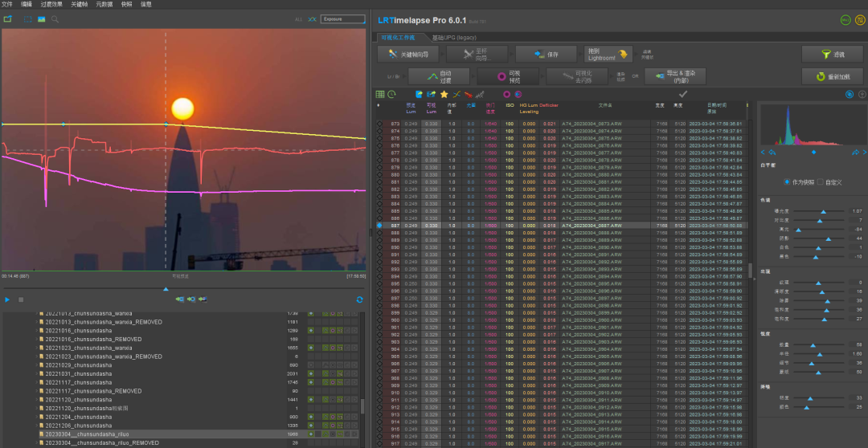Click the gray checkmark icon above table
Viewport: 868px width, 448px height.
(682, 94)
